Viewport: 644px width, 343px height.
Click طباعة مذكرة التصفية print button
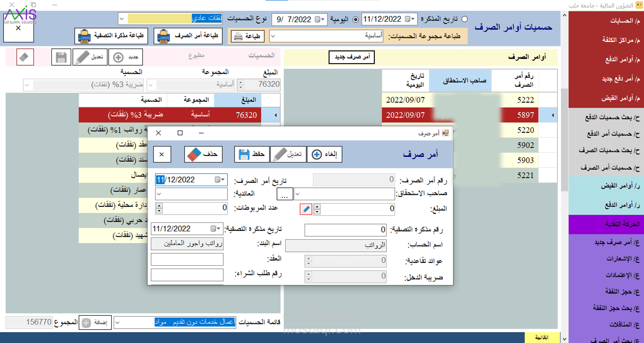pyautogui.click(x=111, y=36)
